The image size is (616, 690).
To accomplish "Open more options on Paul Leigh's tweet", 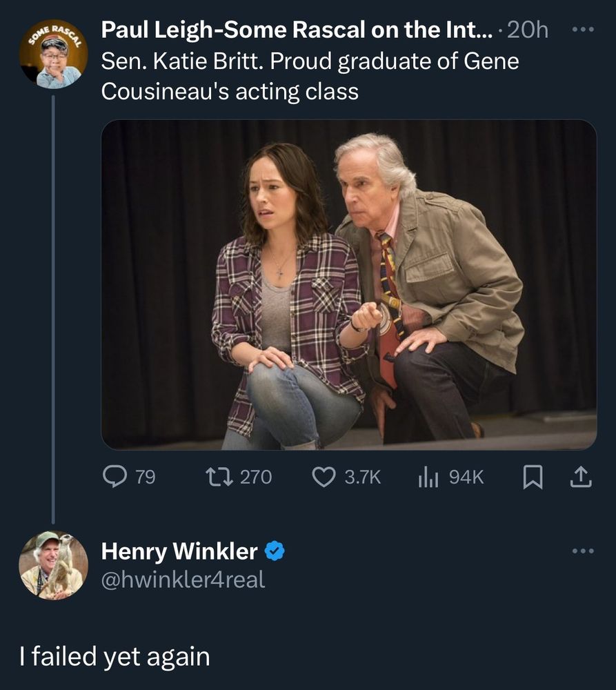I will click(x=582, y=30).
